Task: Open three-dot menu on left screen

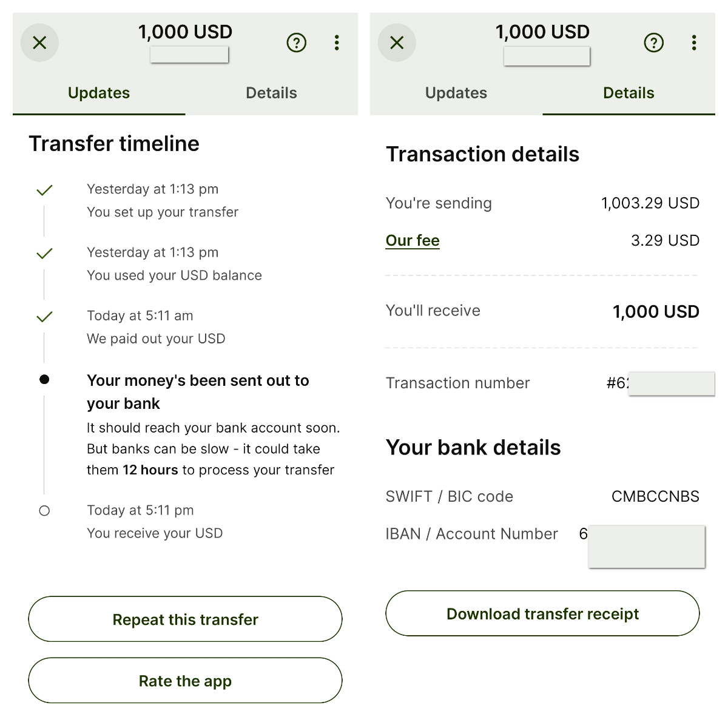Action: pyautogui.click(x=337, y=42)
